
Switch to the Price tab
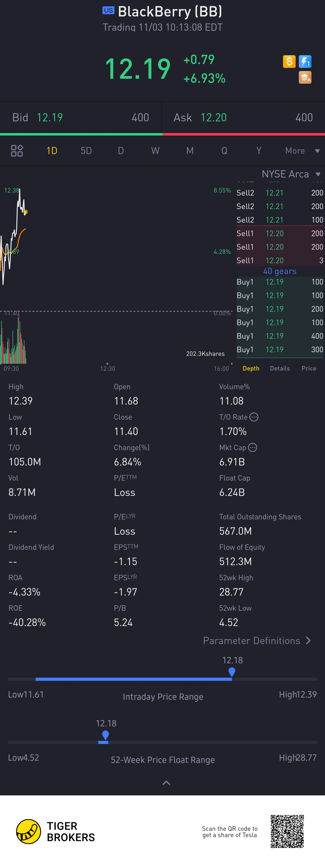(309, 368)
